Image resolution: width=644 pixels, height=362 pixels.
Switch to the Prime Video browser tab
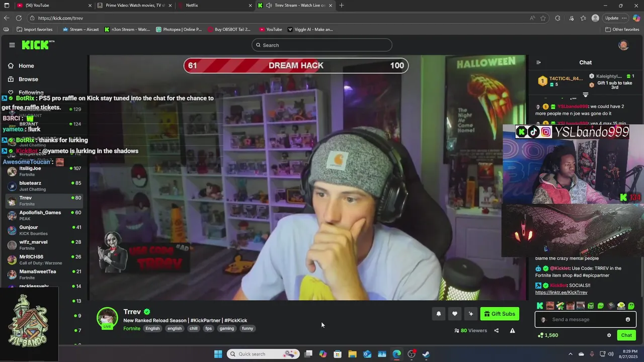point(135,6)
